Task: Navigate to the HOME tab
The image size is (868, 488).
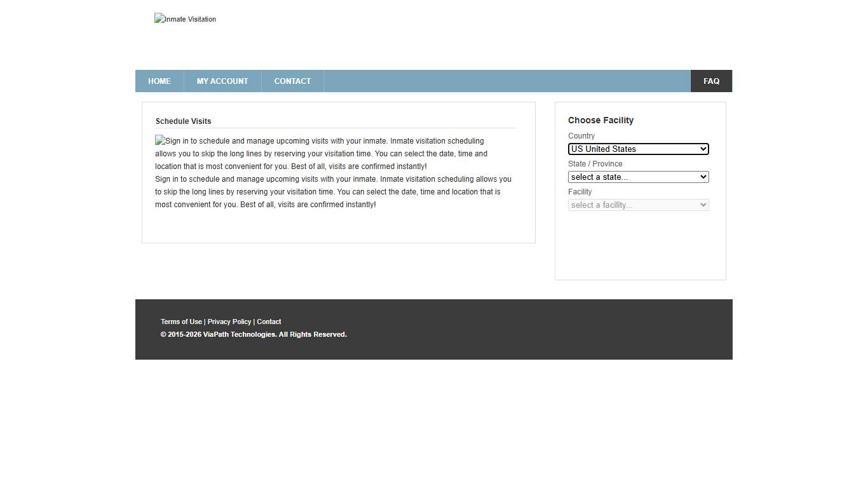Action: click(159, 81)
